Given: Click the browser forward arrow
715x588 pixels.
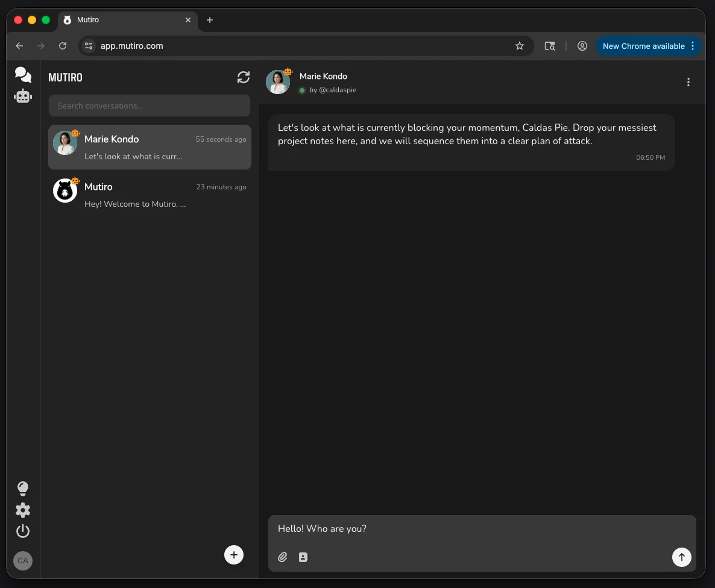Looking at the screenshot, I should click(x=41, y=46).
